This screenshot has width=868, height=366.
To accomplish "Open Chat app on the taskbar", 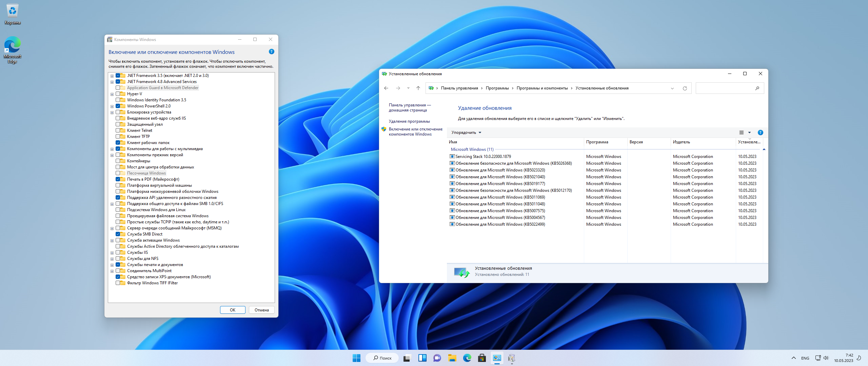I will 437,358.
